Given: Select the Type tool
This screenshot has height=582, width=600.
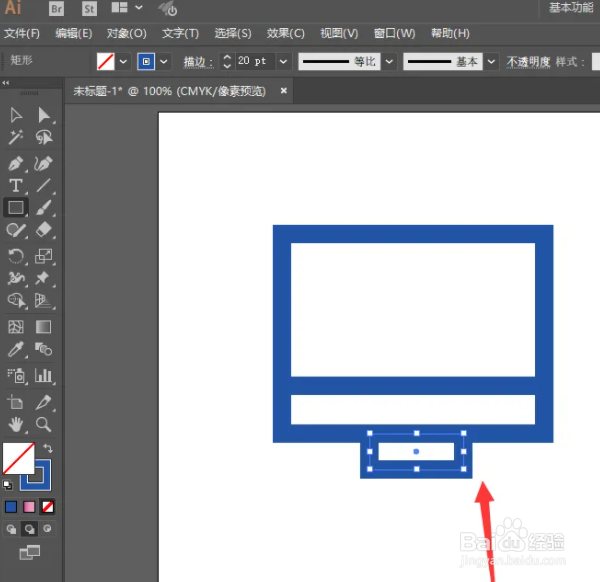Looking at the screenshot, I should tap(16, 186).
